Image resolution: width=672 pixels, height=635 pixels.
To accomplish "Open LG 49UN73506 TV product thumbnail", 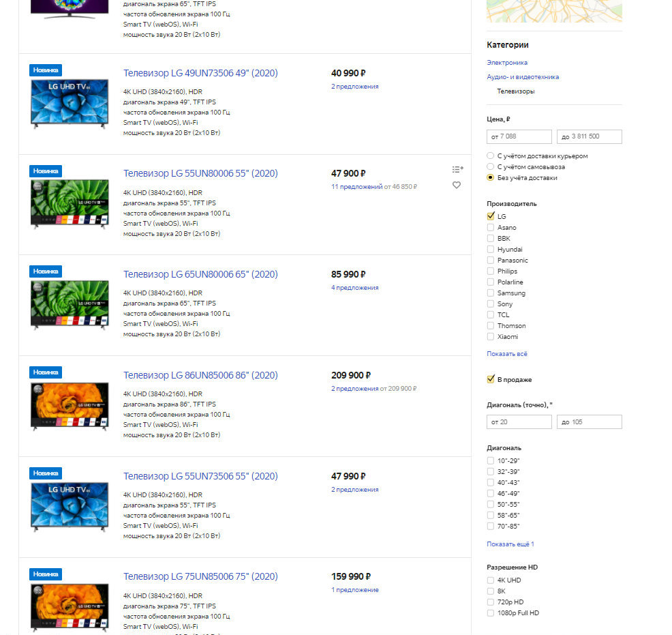I will 70,104.
